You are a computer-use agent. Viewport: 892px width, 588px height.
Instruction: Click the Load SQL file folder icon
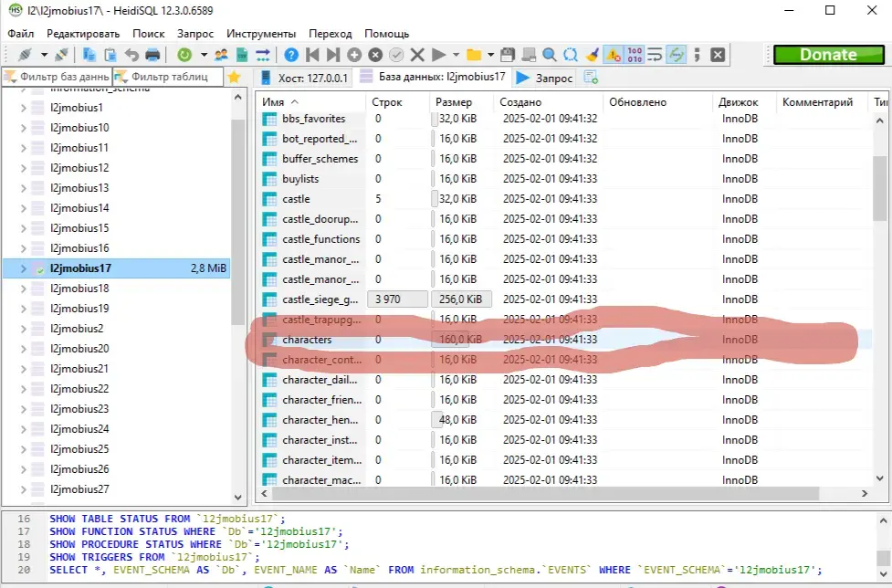click(x=474, y=55)
